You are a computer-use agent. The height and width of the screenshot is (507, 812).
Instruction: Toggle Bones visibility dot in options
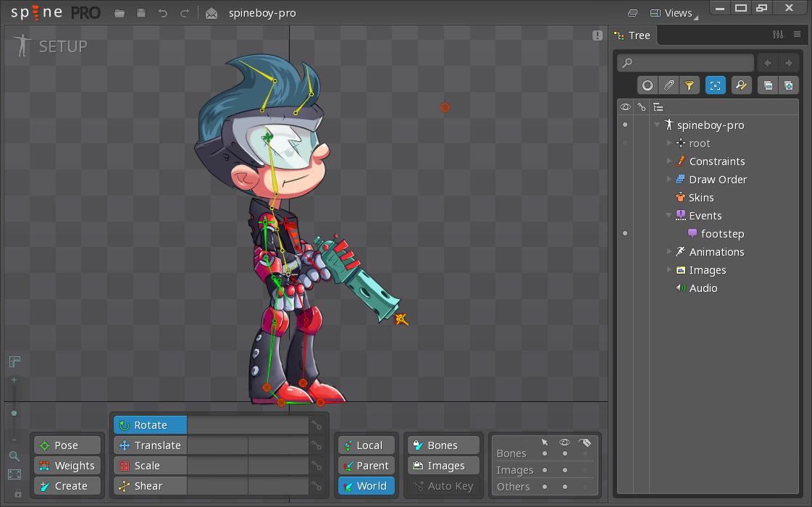(x=565, y=453)
